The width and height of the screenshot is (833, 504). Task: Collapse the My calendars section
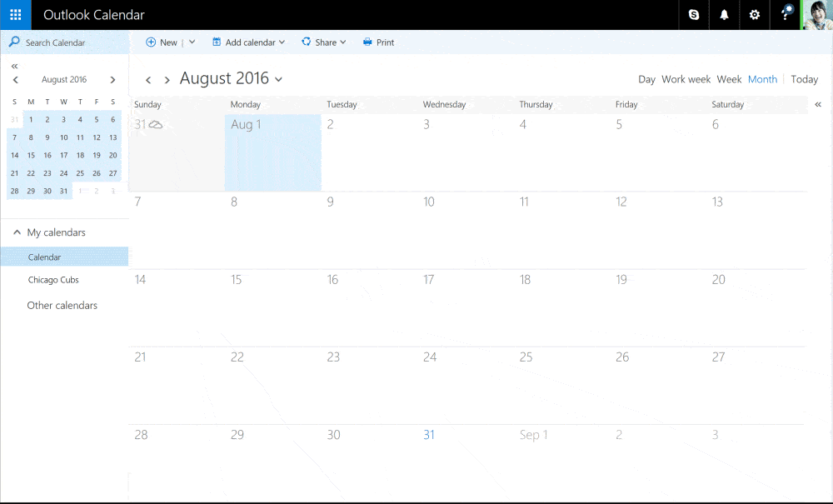17,232
